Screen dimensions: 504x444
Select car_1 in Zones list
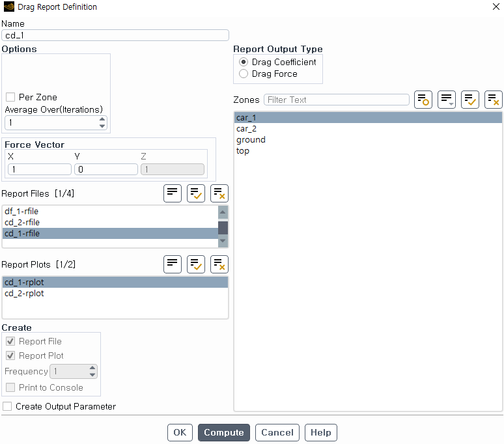coord(368,118)
